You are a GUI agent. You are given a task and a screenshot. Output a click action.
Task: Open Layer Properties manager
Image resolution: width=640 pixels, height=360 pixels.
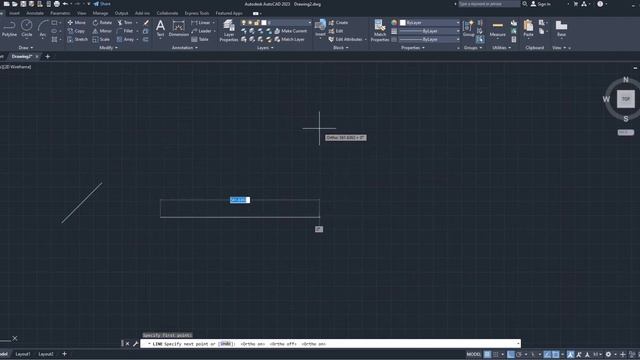point(229,31)
